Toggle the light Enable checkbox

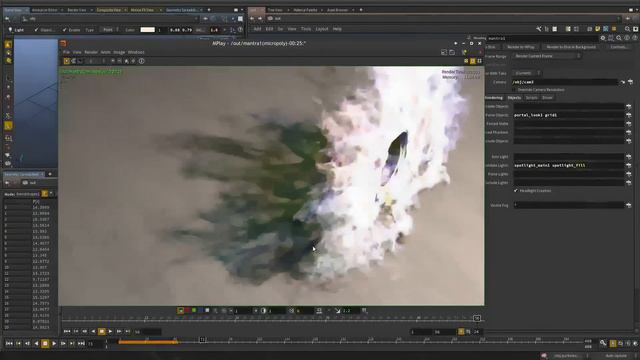point(64,30)
